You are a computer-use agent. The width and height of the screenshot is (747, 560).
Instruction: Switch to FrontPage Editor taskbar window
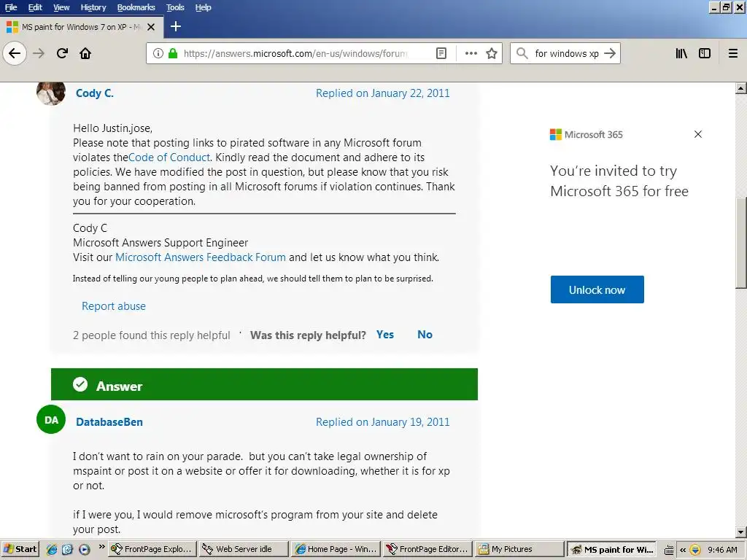427,549
